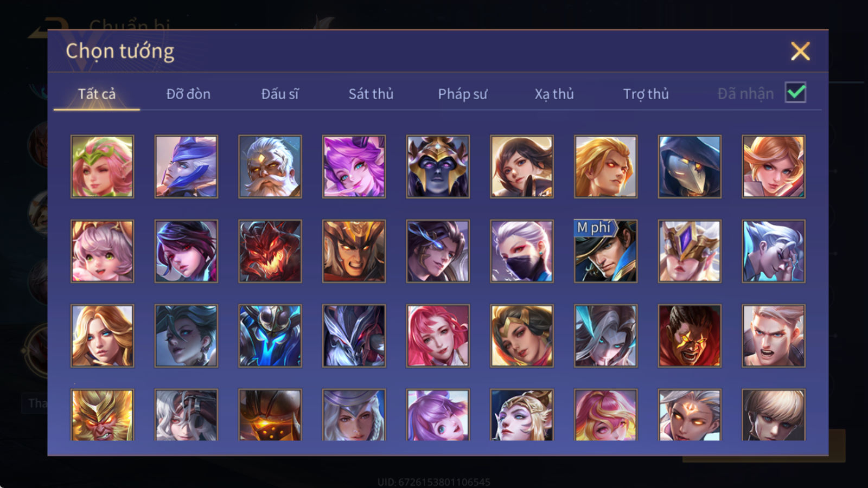This screenshot has height=488, width=868.
Task: Return to the 'Tất cả' tab
Action: click(x=97, y=94)
